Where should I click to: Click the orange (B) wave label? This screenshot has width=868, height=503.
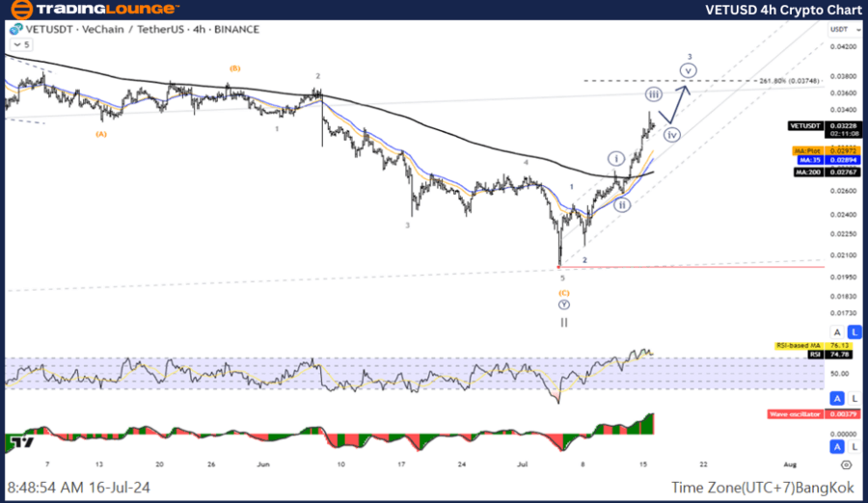pos(235,68)
